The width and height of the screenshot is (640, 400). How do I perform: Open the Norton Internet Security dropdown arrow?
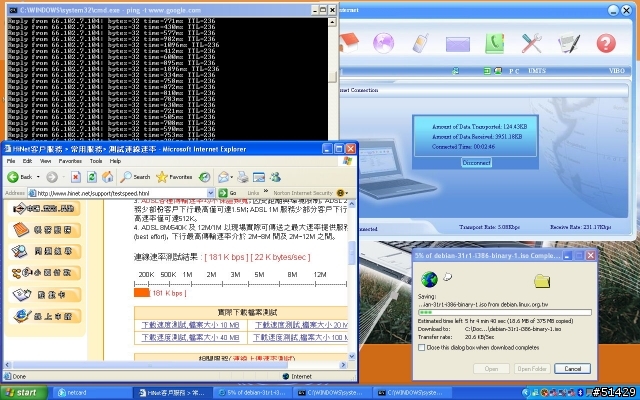(x=347, y=193)
